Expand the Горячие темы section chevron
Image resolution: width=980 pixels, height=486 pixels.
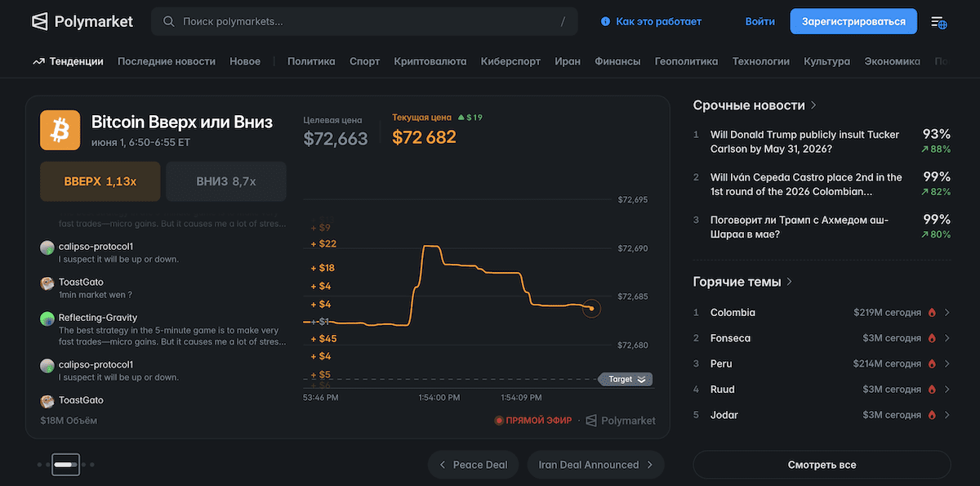click(789, 282)
